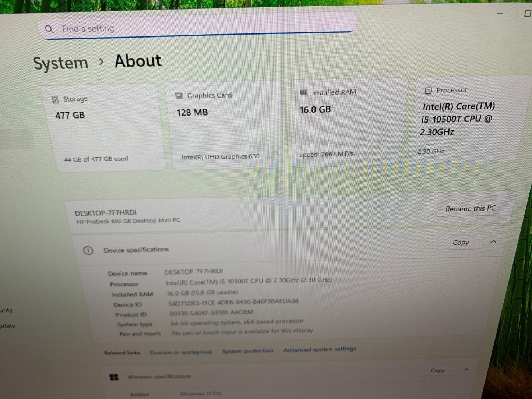Collapse the Windows specifications section
Image resolution: width=532 pixels, height=399 pixels.
click(x=466, y=370)
